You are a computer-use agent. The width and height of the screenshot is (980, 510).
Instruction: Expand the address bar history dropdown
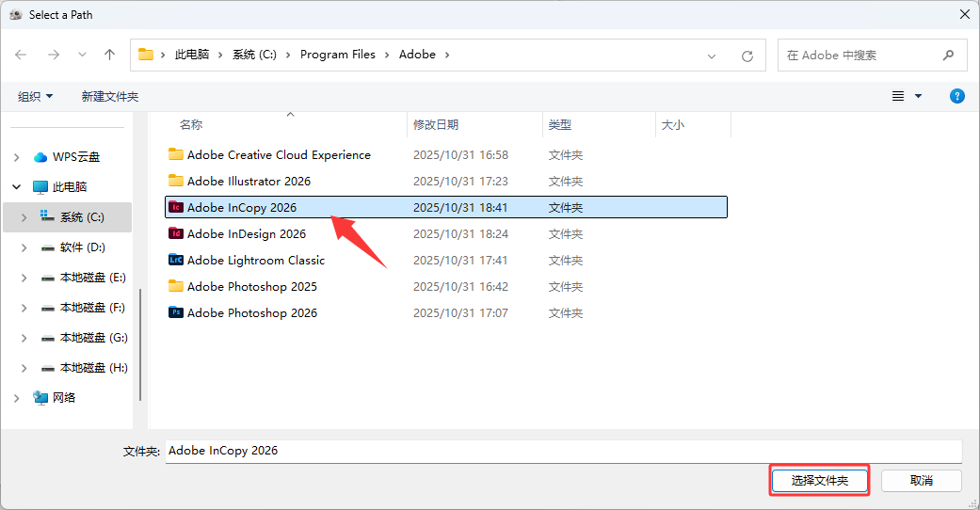click(713, 56)
